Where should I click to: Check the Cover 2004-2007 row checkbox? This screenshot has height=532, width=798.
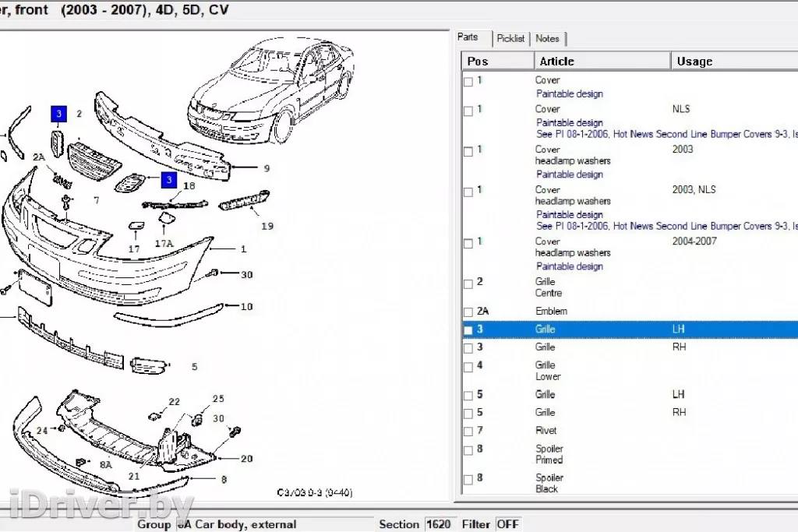[x=468, y=243]
